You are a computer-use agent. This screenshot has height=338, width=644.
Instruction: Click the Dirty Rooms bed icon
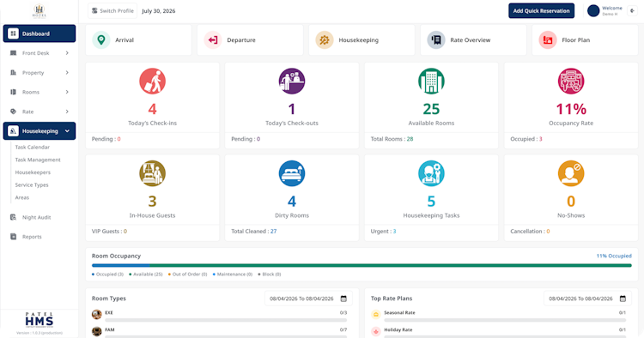click(292, 173)
